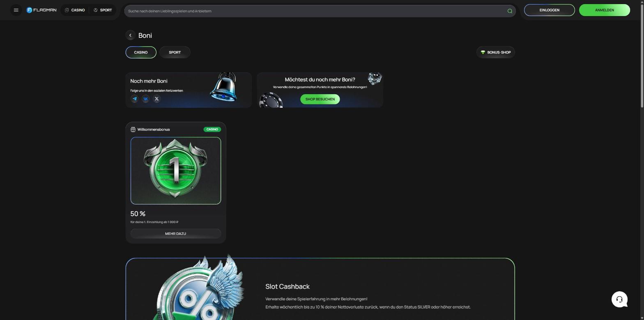
Task: Go to Flagman home via logo
Action: coord(41,10)
